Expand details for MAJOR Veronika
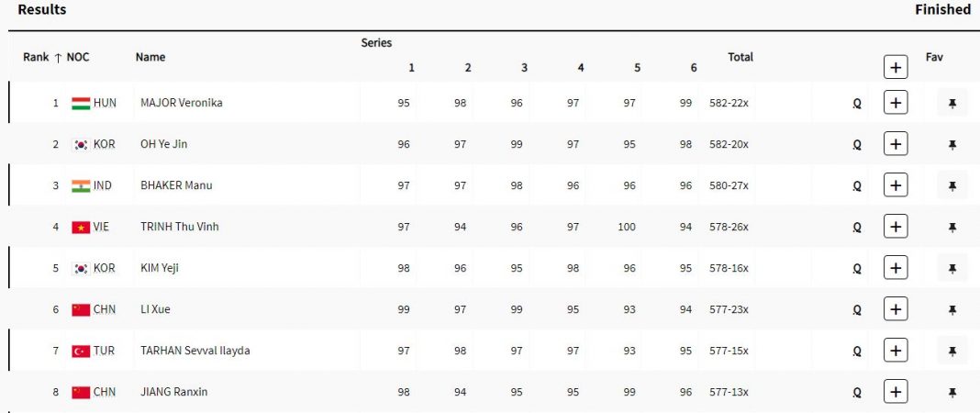This screenshot has width=980, height=413. tap(896, 104)
